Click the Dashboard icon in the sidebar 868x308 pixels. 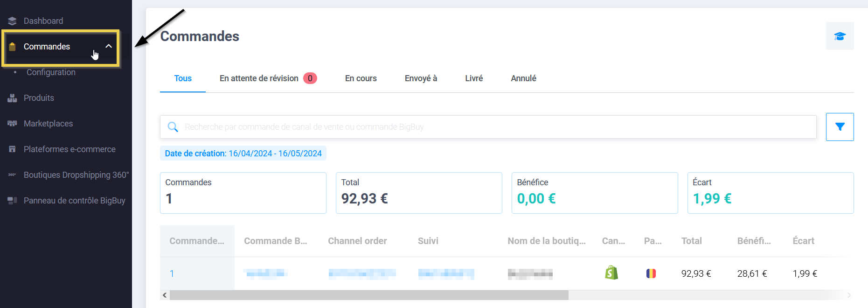pyautogui.click(x=12, y=21)
